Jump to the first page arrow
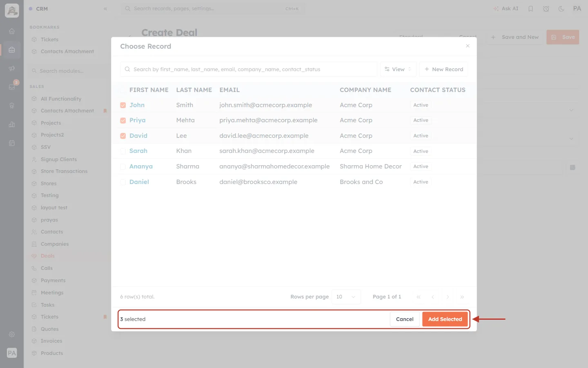The height and width of the screenshot is (368, 588). pyautogui.click(x=419, y=297)
